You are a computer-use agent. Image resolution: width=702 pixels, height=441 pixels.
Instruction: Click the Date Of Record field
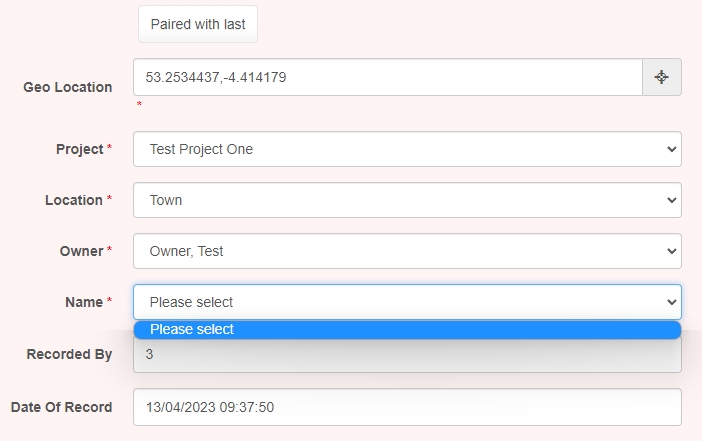(x=407, y=407)
